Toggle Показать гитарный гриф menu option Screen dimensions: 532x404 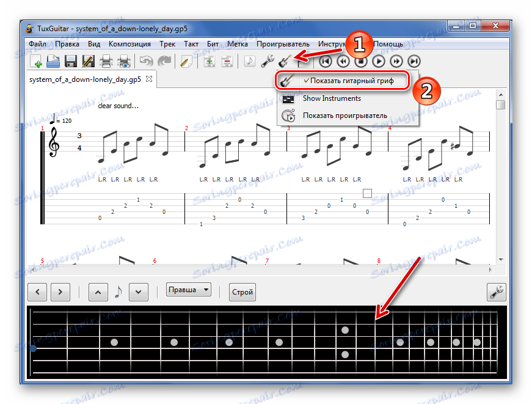tap(342, 81)
